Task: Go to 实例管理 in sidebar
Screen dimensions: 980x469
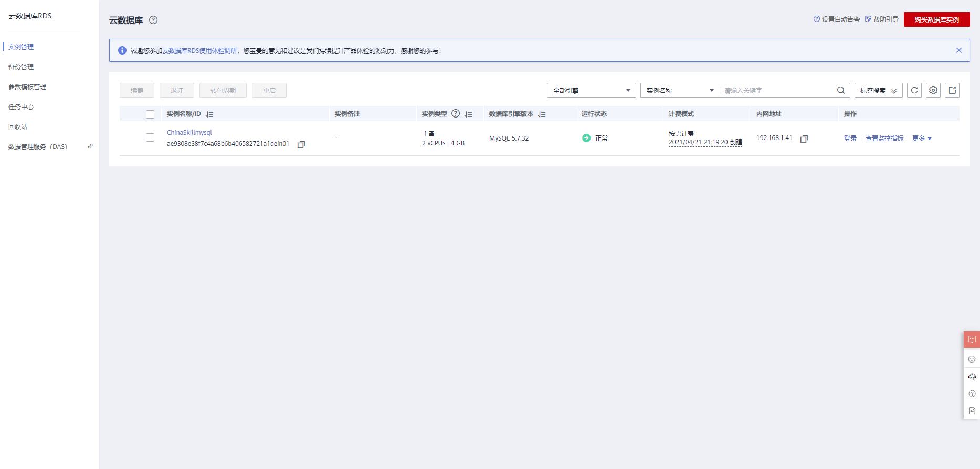Action: pyautogui.click(x=21, y=47)
